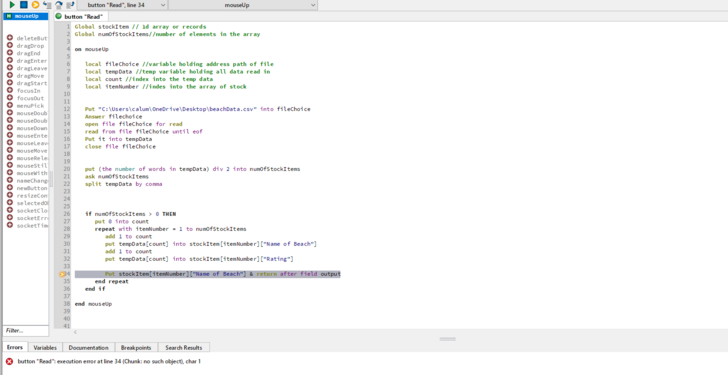Add the dragMove handler via its plus icon
This screenshot has width=728, height=375.
(9, 75)
